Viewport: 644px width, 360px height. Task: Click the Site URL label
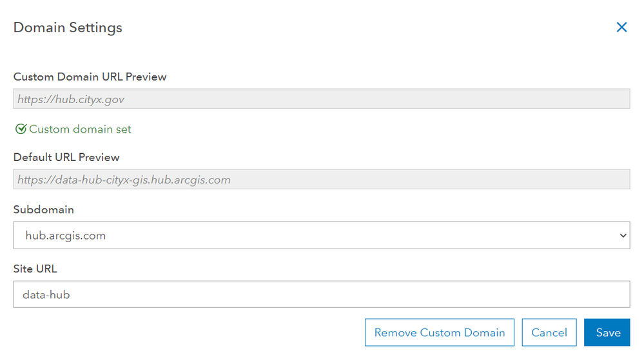(x=35, y=269)
